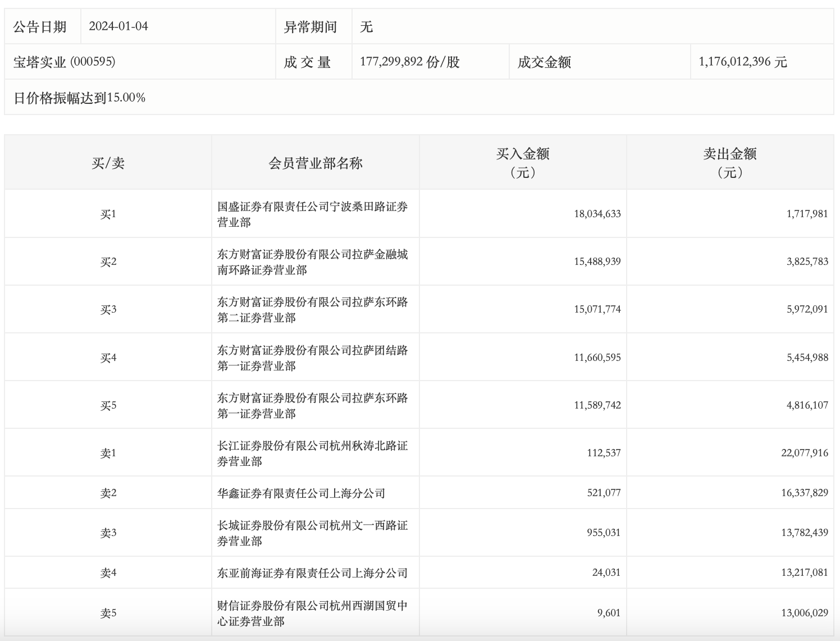Select 东方财富拉萨东环路第二 branch name
Screen dimensions: 840x641
tap(312, 309)
